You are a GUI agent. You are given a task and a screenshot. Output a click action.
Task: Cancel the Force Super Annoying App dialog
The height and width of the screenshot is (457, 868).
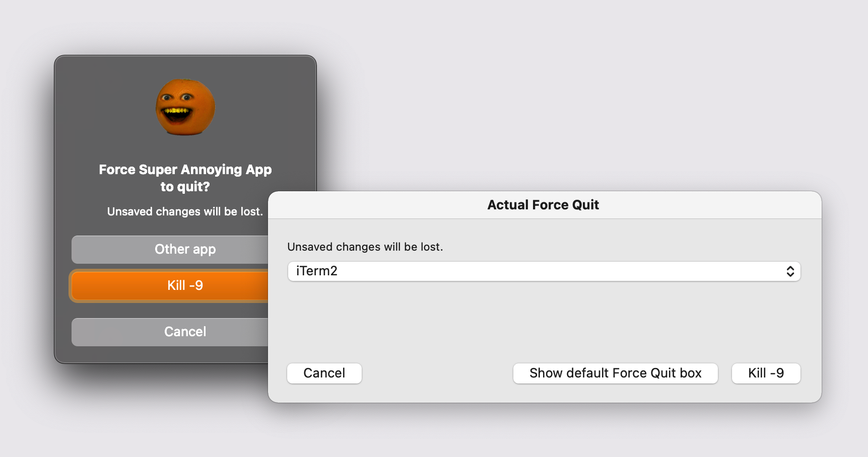point(171,332)
